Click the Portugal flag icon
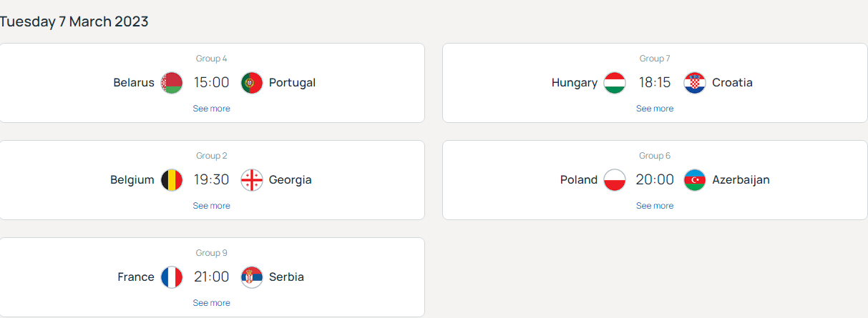Screen dimensions: 868x318 [252, 83]
